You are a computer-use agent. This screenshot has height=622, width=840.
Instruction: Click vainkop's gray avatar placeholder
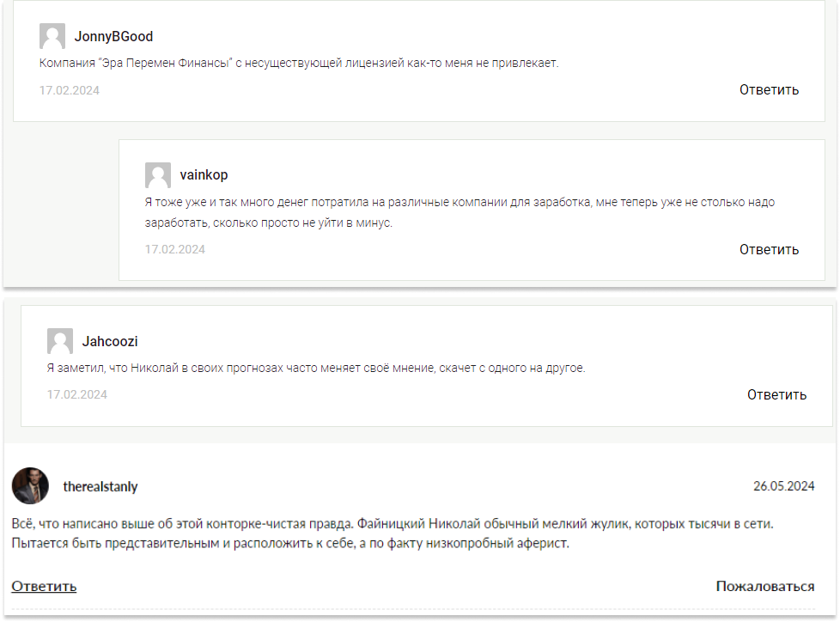[x=158, y=175]
